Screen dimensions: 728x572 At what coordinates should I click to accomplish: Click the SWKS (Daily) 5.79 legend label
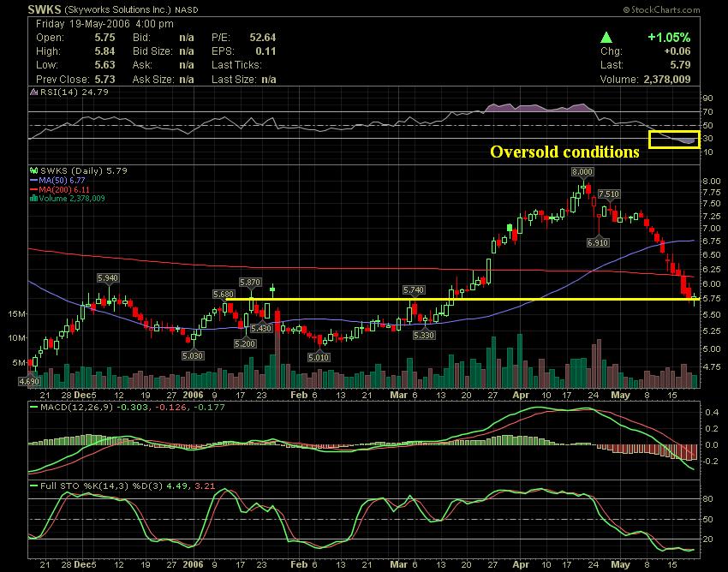(x=84, y=170)
